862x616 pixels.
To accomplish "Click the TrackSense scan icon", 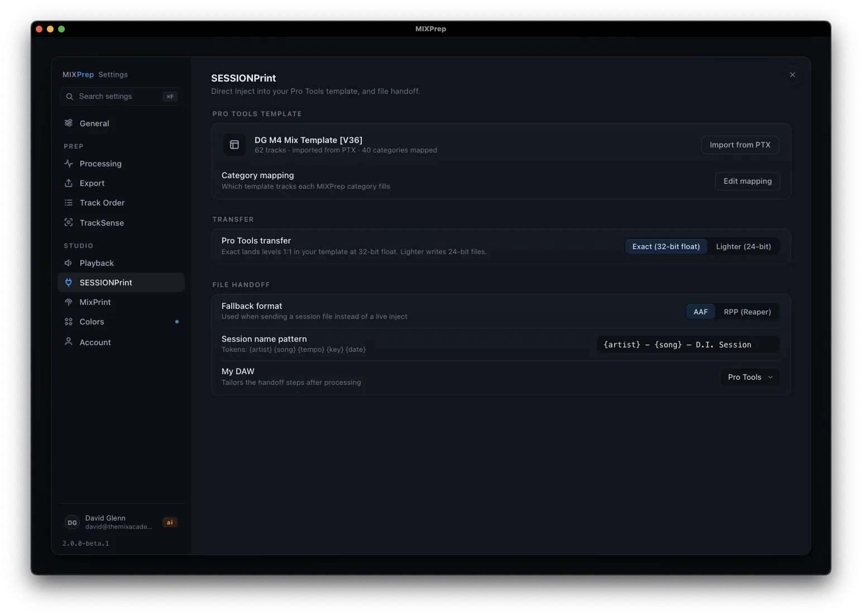I will coord(69,222).
